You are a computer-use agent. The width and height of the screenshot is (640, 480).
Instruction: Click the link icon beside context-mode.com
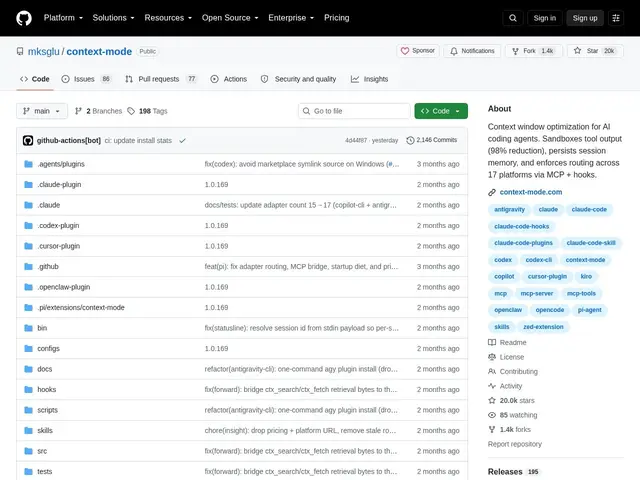point(492,192)
